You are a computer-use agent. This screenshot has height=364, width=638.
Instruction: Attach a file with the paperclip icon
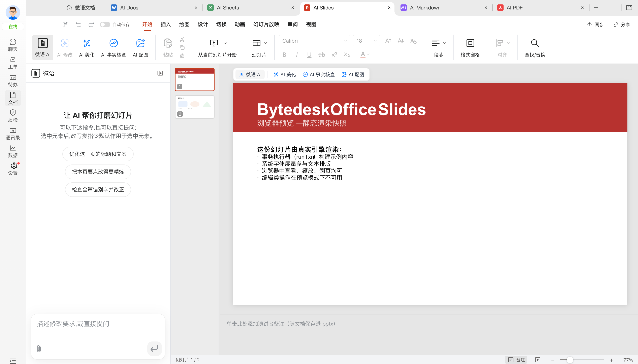pos(39,349)
